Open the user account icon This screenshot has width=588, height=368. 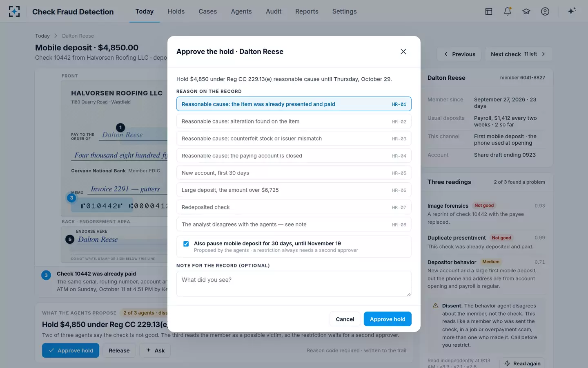pyautogui.click(x=545, y=11)
